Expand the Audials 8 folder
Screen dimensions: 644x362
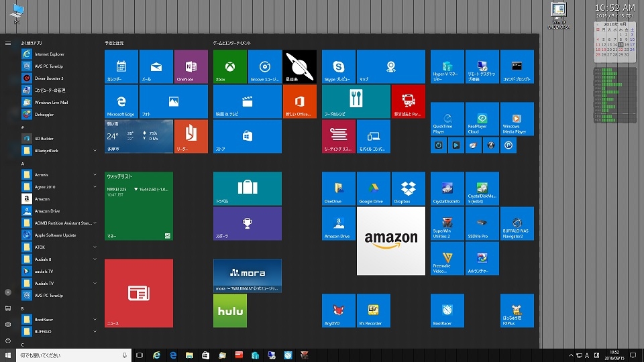95,259
